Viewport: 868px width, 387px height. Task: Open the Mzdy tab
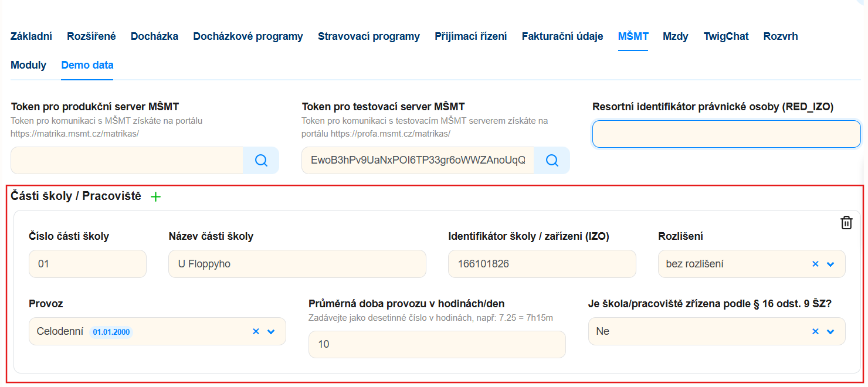click(676, 36)
